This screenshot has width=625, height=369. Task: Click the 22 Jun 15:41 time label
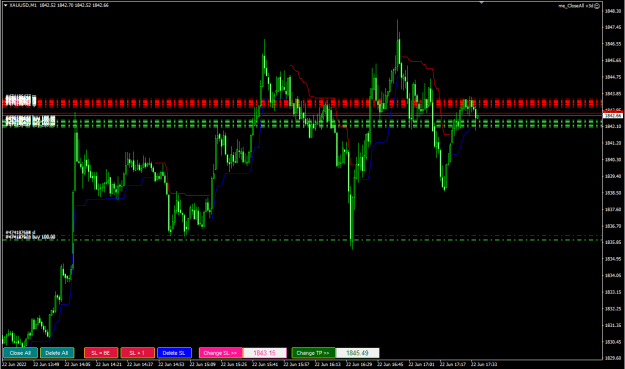265,364
